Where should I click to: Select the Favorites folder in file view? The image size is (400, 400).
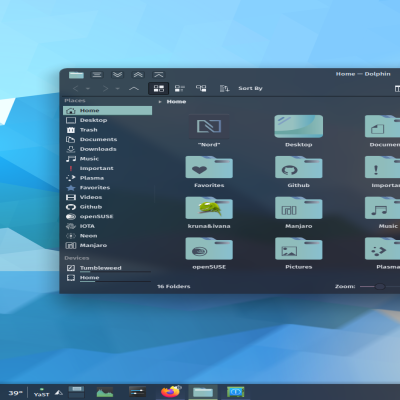pyautogui.click(x=209, y=172)
